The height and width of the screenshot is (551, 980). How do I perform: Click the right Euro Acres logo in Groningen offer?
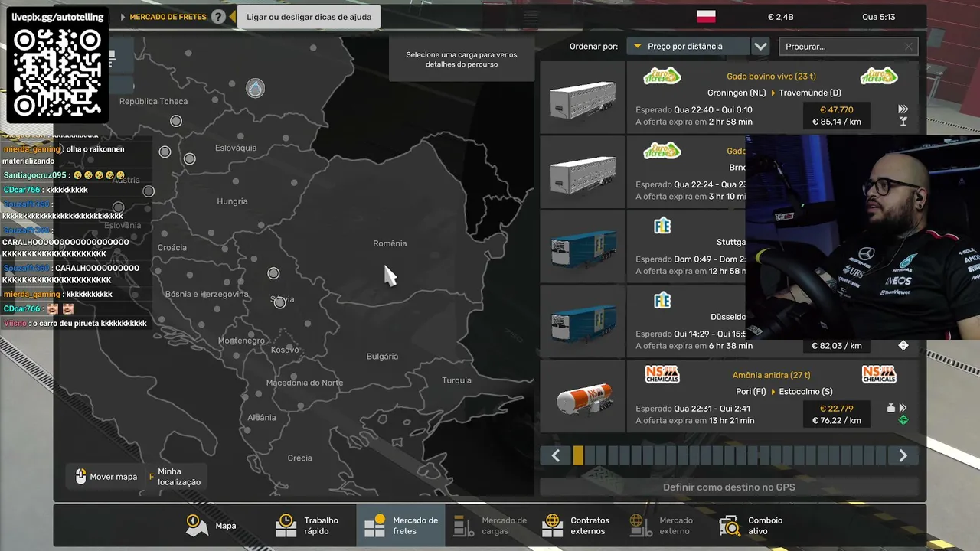[x=879, y=76]
